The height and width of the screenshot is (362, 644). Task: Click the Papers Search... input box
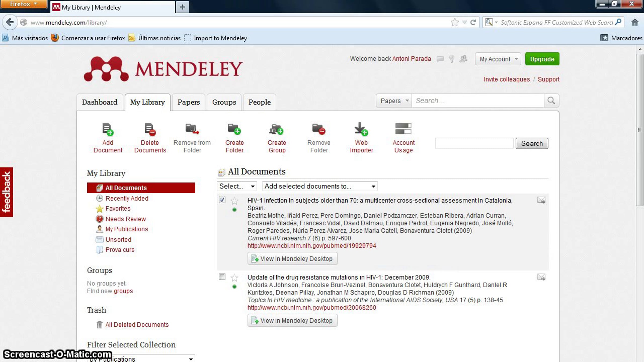478,101
